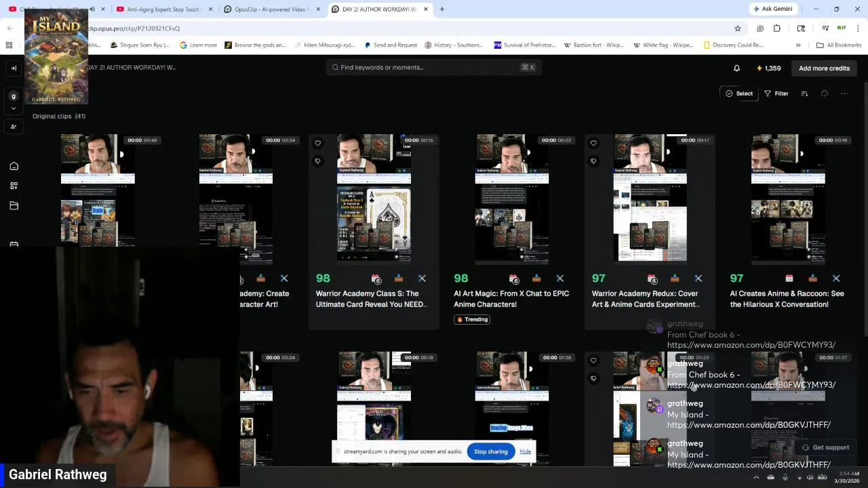Click the 'Ask Gemini' button in Chrome

point(772,9)
